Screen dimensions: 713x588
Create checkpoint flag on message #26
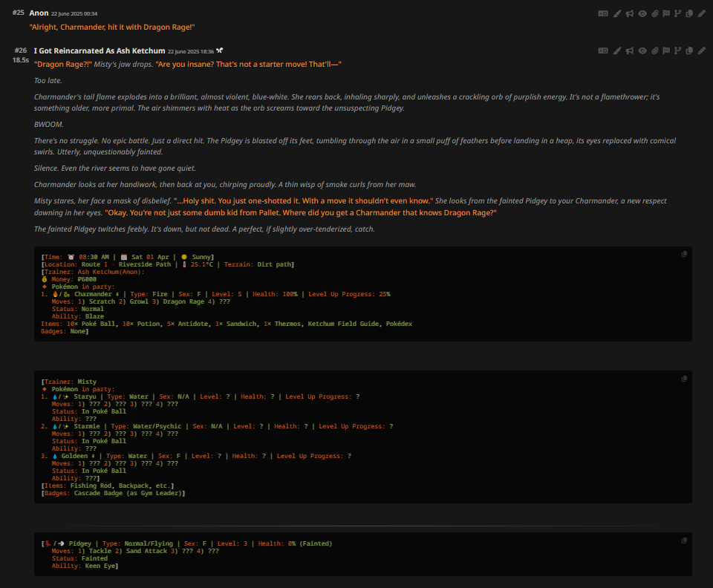[666, 51]
